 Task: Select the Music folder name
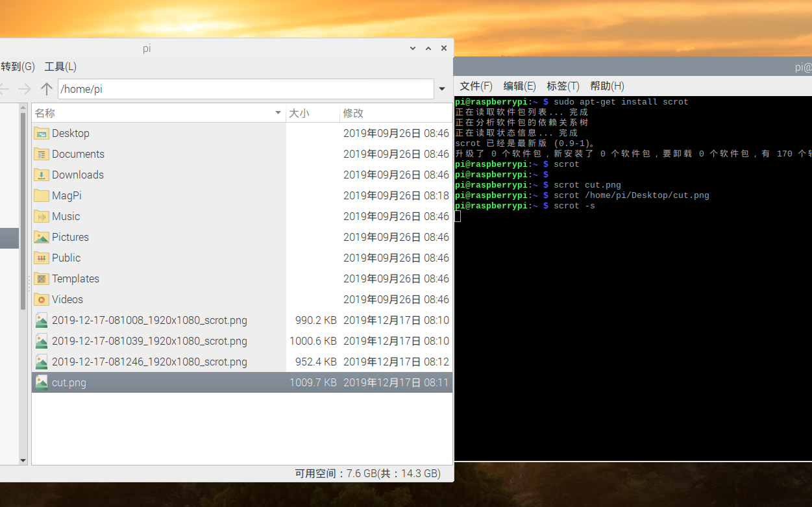point(66,216)
